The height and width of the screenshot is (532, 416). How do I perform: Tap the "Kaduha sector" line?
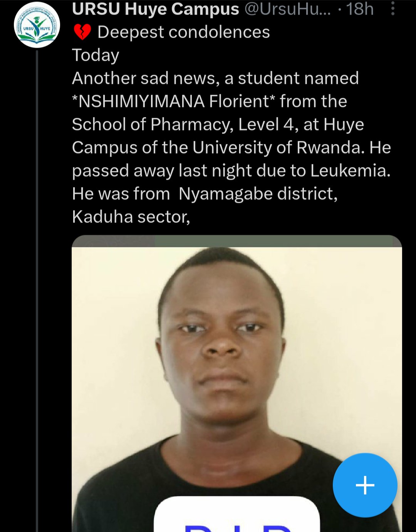pos(131,217)
